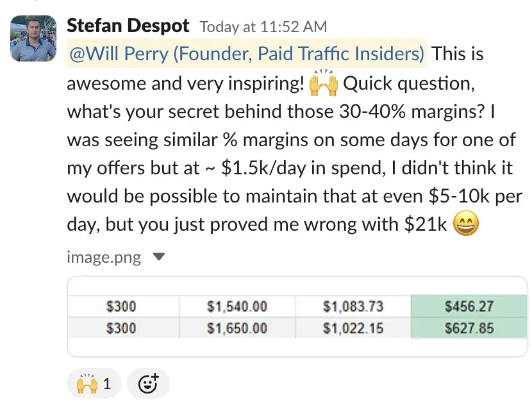532x414 pixels.
Task: Click the $1,540.00 cell in the image
Action: 237,306
